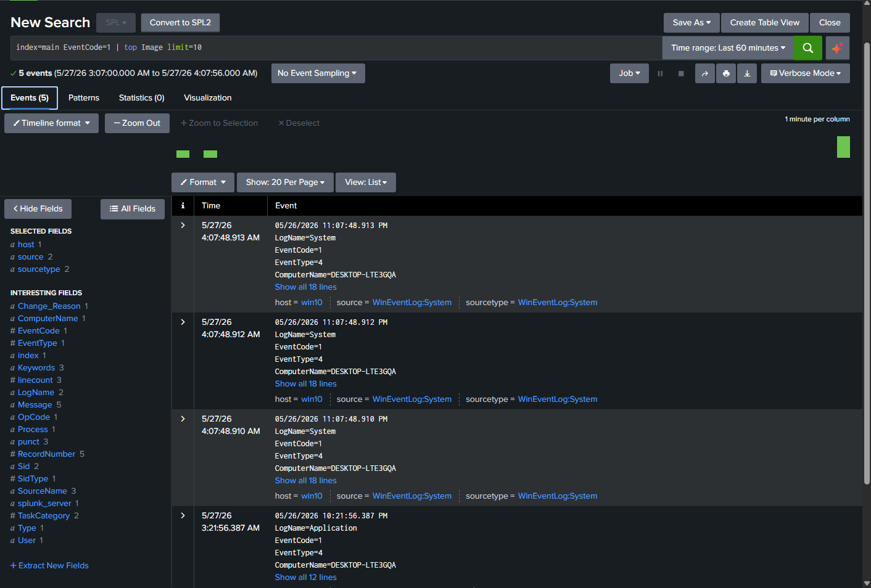This screenshot has width=871, height=588.
Task: Export results download icon
Action: pyautogui.click(x=747, y=73)
